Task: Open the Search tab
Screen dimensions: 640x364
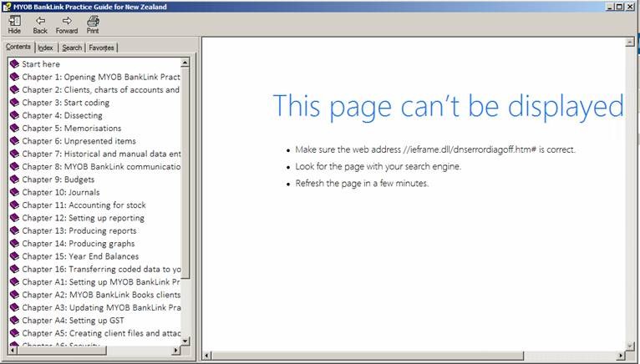Action: pos(72,48)
